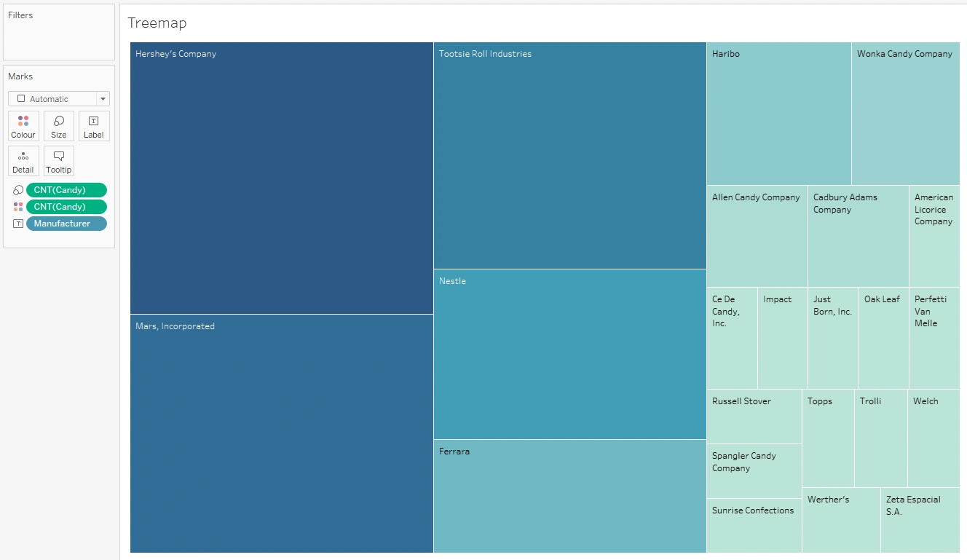Screen dimensions: 967x560
Task: Select the Mars, Incorporated treemap tile
Action: (281, 433)
